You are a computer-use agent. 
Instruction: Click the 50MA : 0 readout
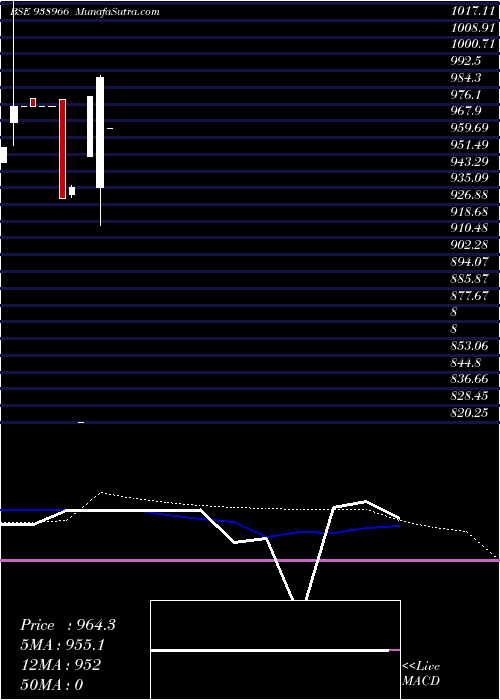pyautogui.click(x=52, y=685)
